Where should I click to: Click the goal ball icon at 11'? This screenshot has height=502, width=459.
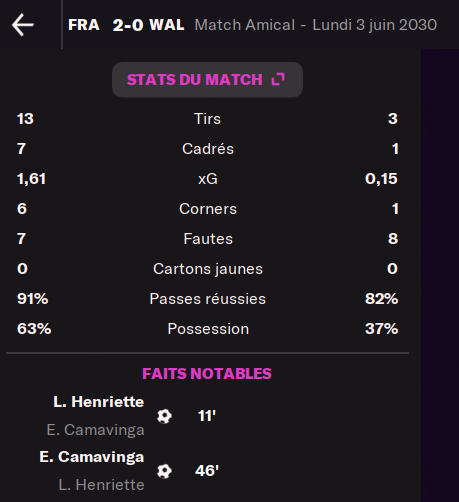point(164,416)
